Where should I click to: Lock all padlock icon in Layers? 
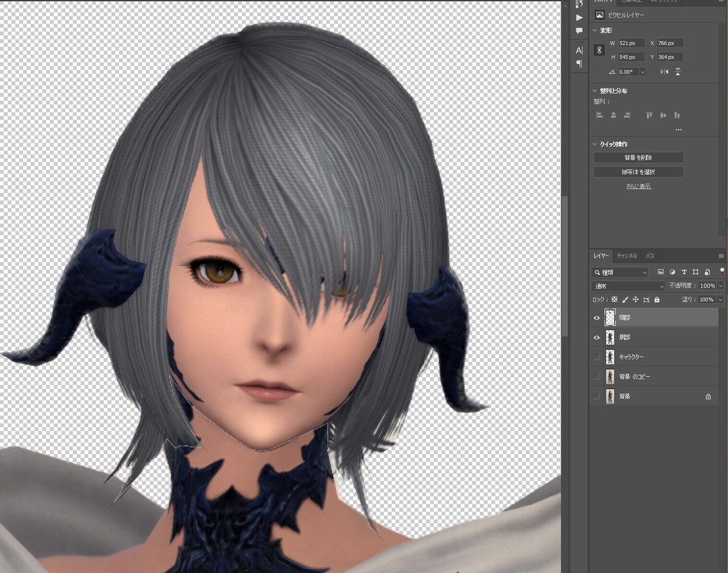656,299
